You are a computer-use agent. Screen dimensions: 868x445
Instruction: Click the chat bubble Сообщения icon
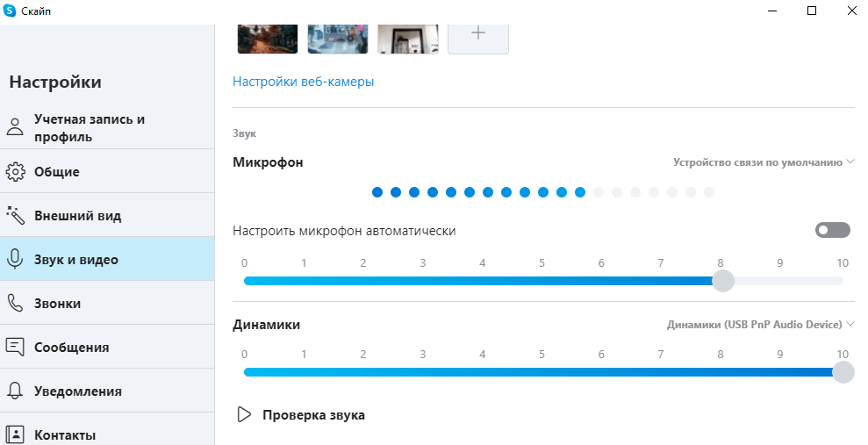point(15,347)
